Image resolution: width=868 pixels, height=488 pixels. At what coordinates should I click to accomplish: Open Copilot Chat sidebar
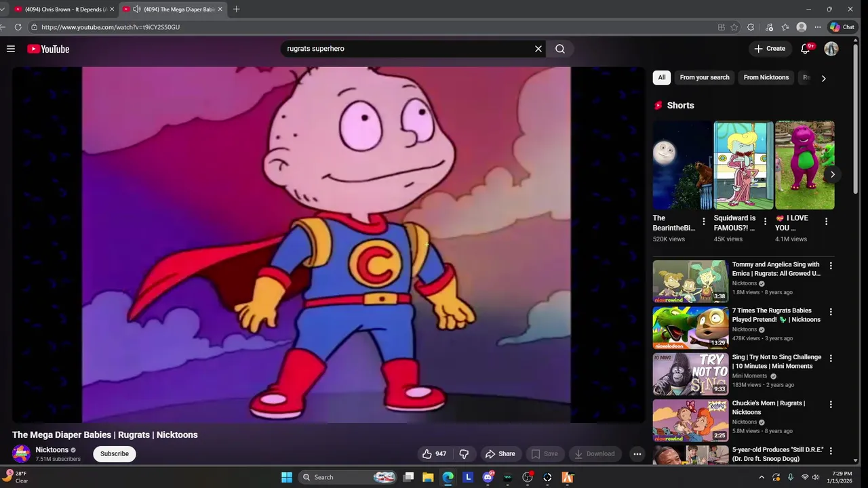[843, 27]
